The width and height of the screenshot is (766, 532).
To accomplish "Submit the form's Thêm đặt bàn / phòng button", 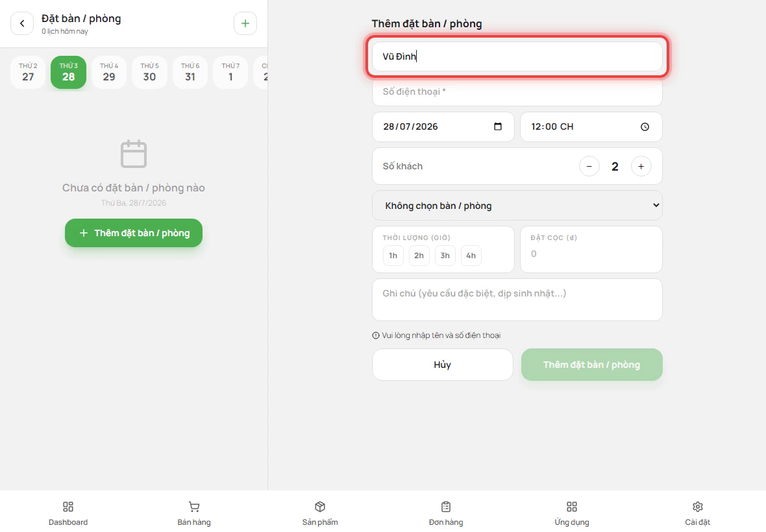I will (x=591, y=365).
